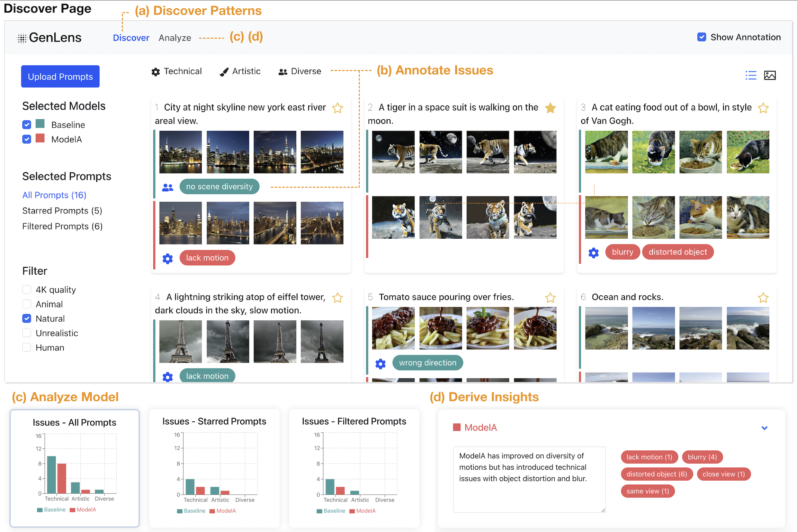Click the Diverse people icon in header
Image resolution: width=797 pixels, height=532 pixels.
point(283,72)
